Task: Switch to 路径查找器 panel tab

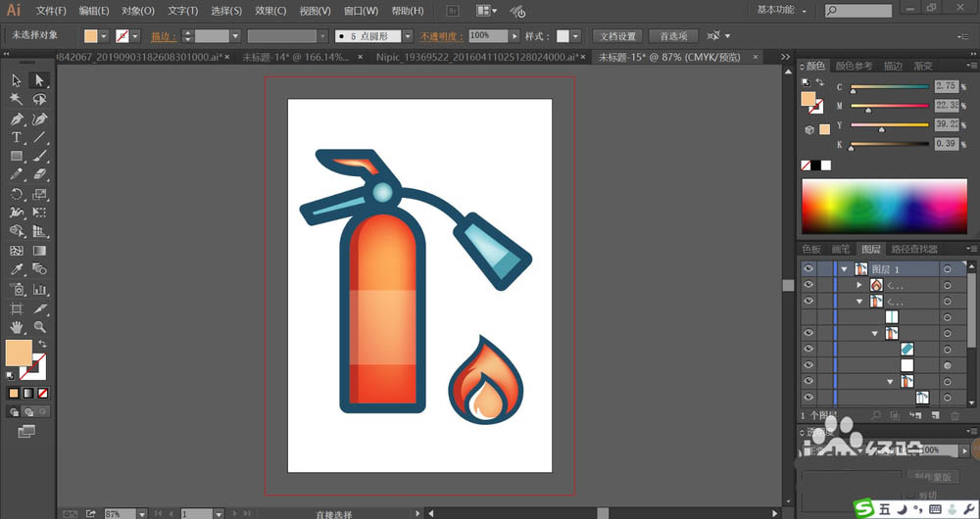Action: tap(914, 249)
